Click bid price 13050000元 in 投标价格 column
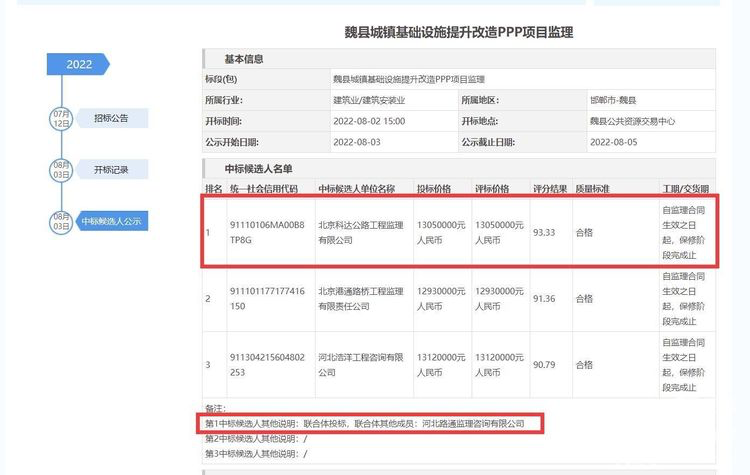750x475 pixels. (441, 232)
